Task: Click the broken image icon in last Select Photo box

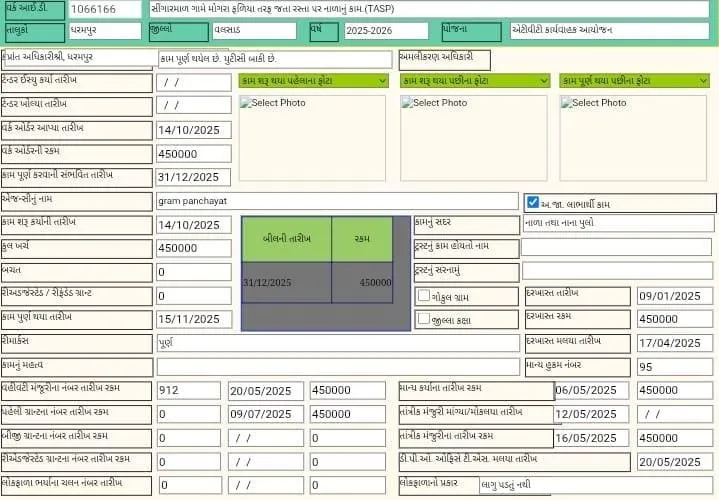Action: [567, 103]
